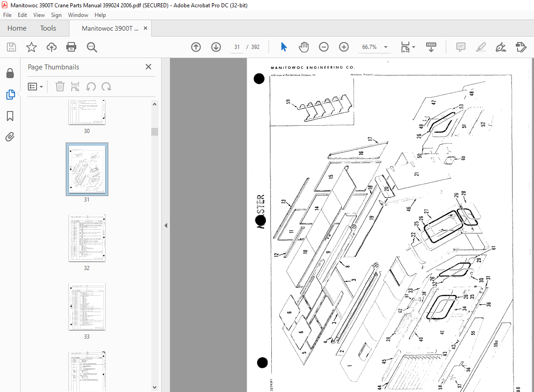Open the Find text search tool
Viewport: 534px width, 392px height.
[x=92, y=47]
